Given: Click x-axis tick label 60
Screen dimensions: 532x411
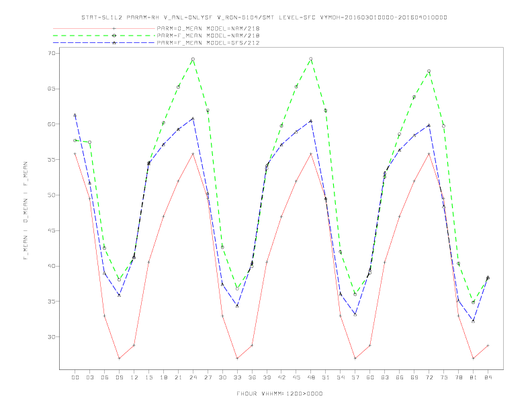Looking at the screenshot, I should click(370, 377).
